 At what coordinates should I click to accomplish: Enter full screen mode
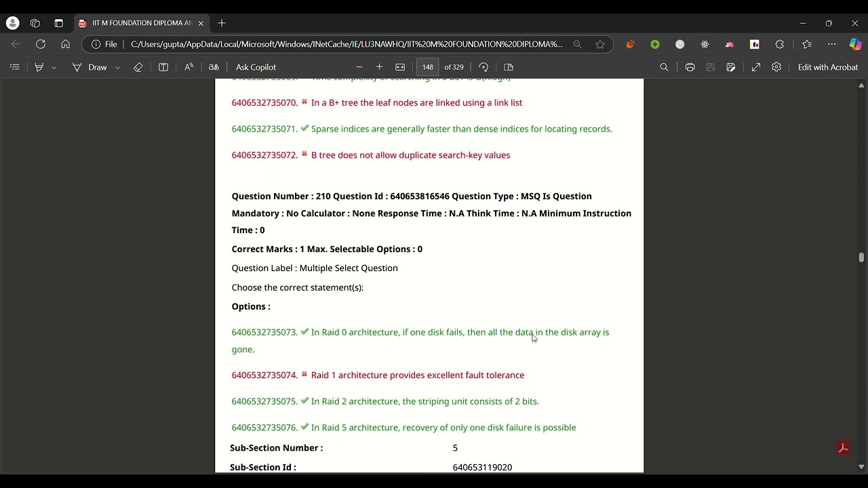tap(756, 67)
